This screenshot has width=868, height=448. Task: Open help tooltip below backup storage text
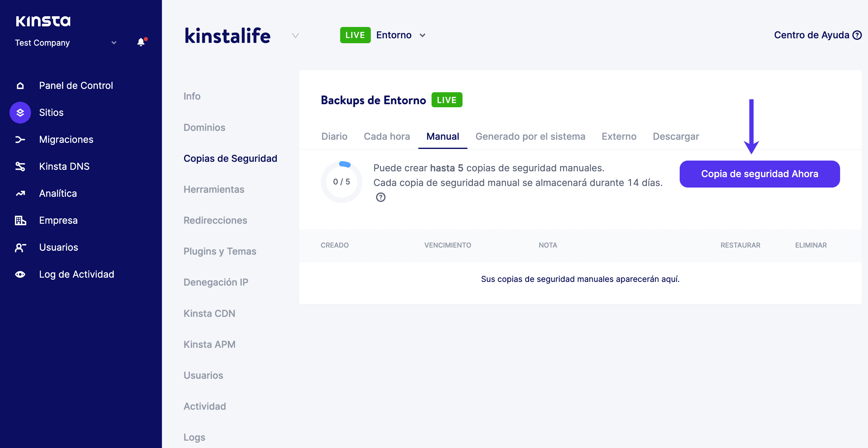point(380,197)
